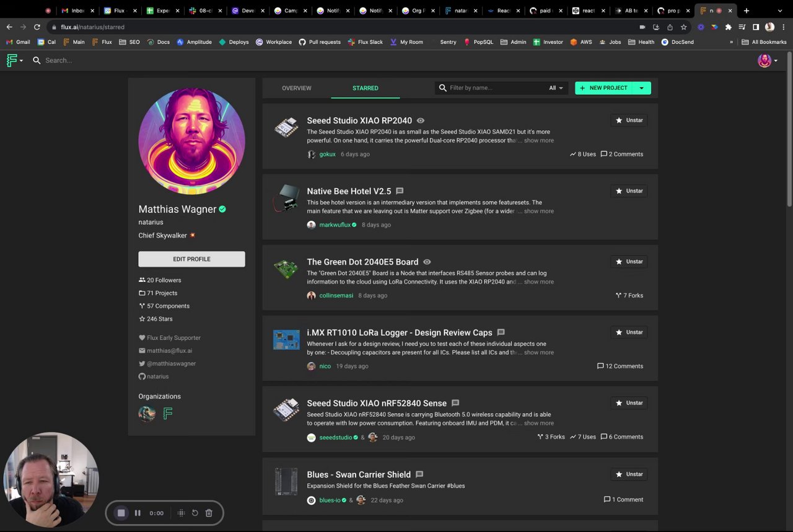This screenshot has height=532, width=793.
Task: Click the 20 Followers stat
Action: click(160, 280)
